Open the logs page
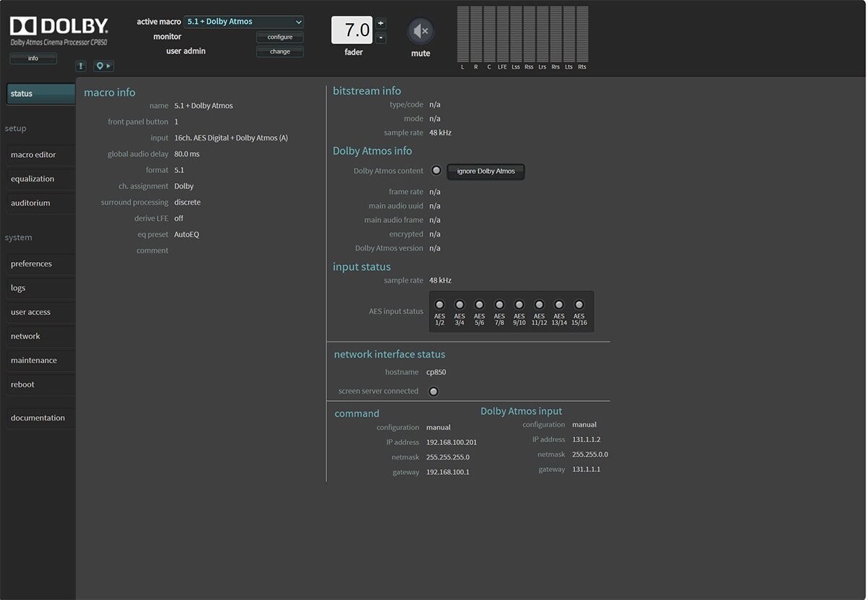Screen dimensions: 868x600 point(41,288)
